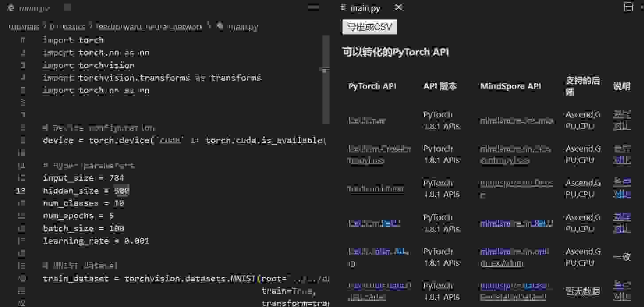Click the API 版本 column header
This screenshot has height=307, width=644.
pos(440,86)
